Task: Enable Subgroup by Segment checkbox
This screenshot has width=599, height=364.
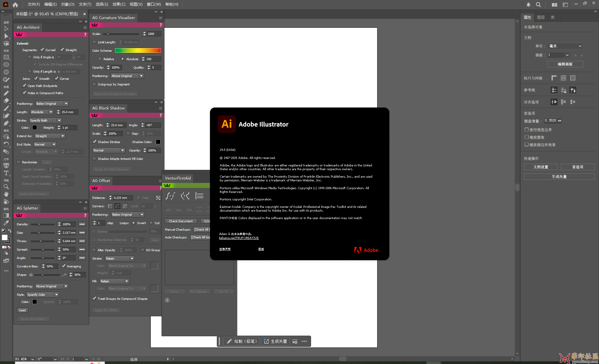Action: pos(94,84)
